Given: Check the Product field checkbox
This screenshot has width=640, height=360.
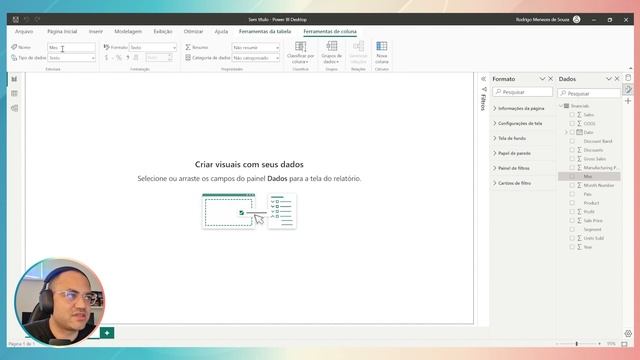Looking at the screenshot, I should click(572, 203).
